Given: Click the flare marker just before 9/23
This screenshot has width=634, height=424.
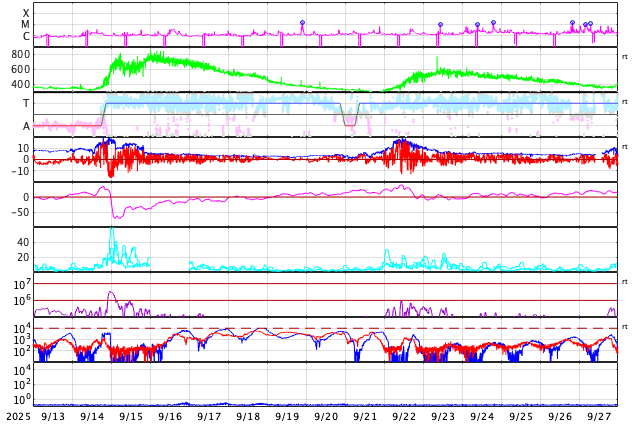Looking at the screenshot, I should point(440,25).
